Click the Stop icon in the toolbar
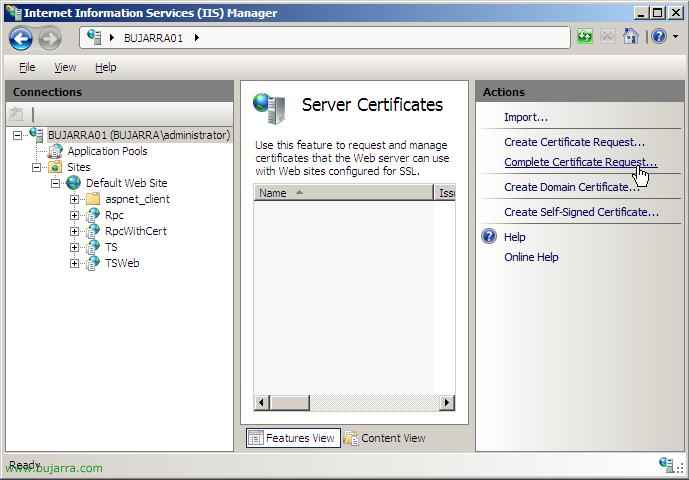689x480 pixels. pos(608,37)
